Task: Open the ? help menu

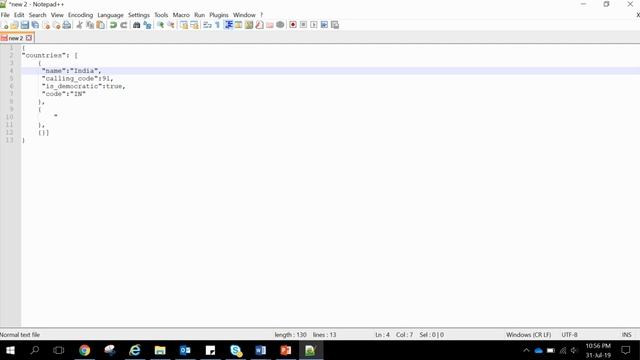Action: [262, 15]
